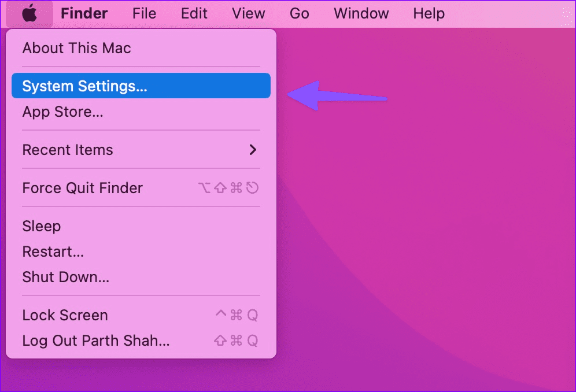Open App Store… menu entry
The image size is (576, 392).
click(x=141, y=112)
